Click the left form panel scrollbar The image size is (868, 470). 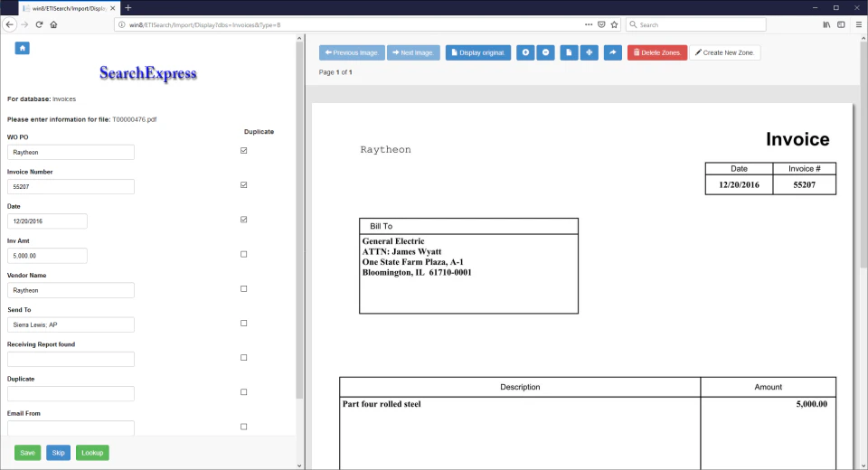pos(299,221)
